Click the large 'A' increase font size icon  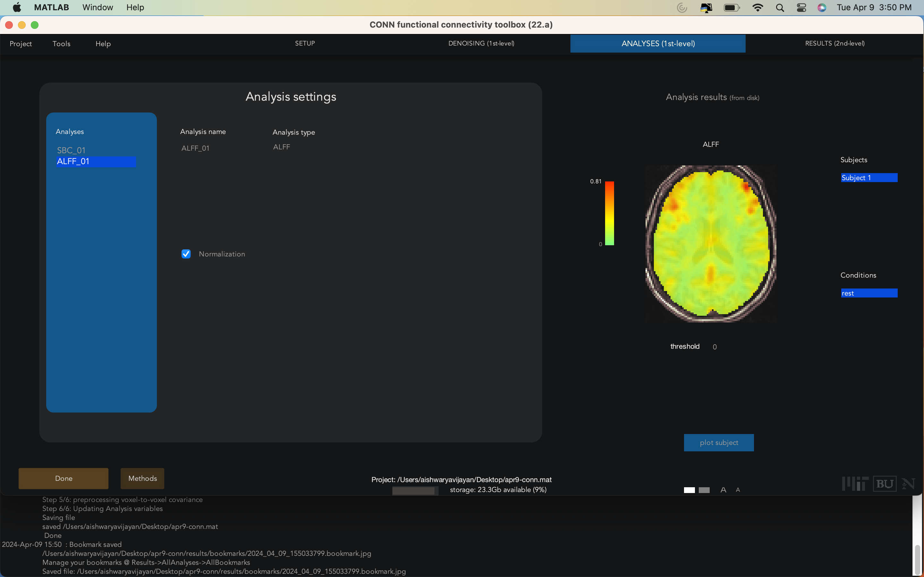(723, 489)
